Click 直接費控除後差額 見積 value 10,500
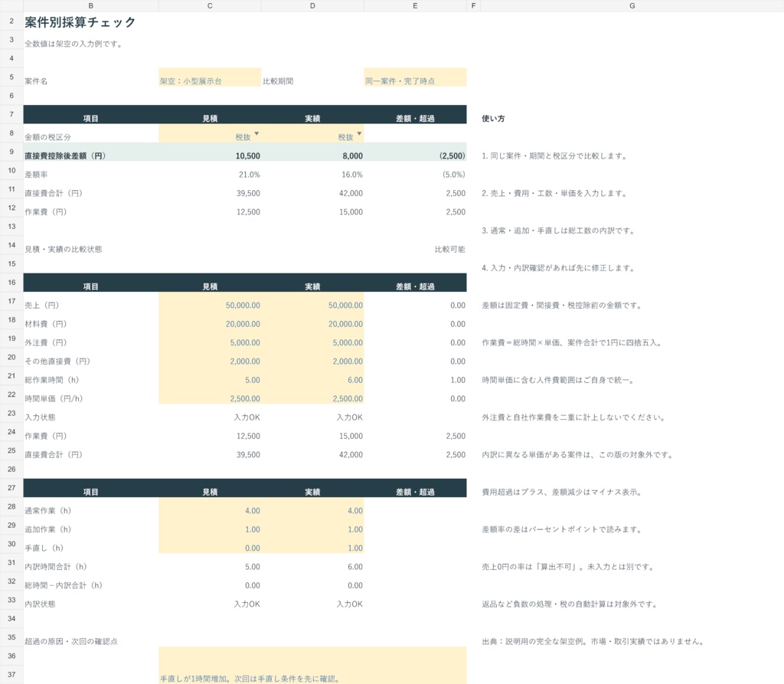The width and height of the screenshot is (784, 684). coord(248,156)
